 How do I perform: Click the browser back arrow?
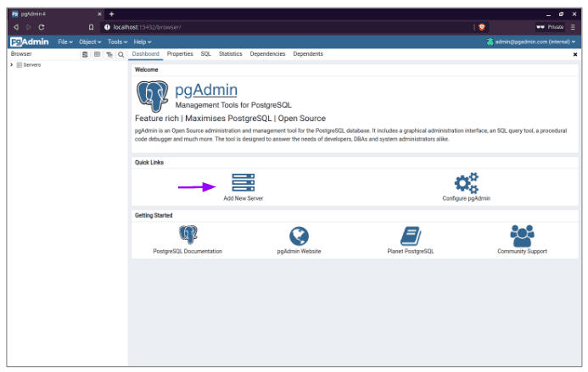pyautogui.click(x=16, y=27)
